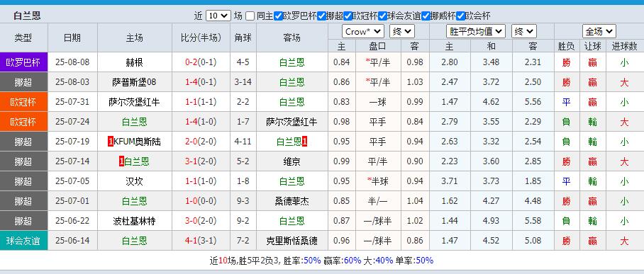
Task: Click the corner count 3-14
Action: click(243, 82)
